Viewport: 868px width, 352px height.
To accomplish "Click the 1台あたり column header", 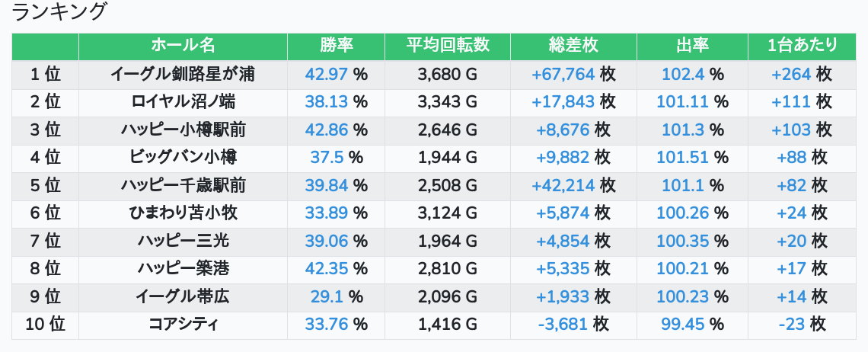I will (x=803, y=46).
